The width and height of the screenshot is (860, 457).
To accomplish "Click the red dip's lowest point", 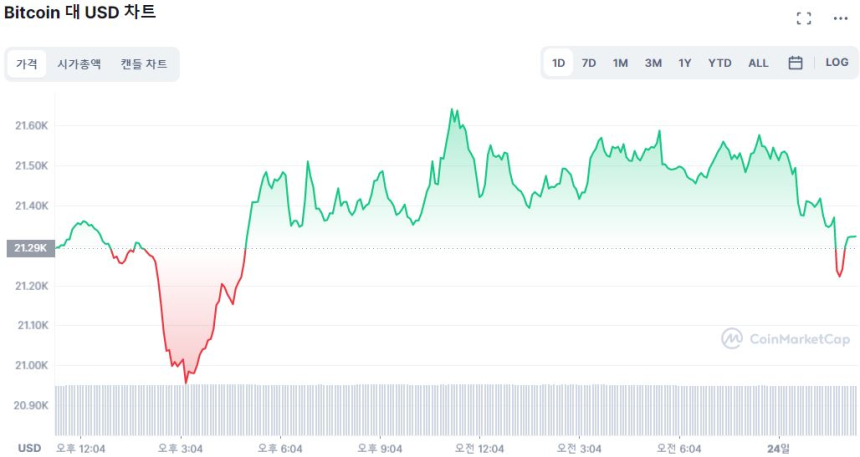I will (x=185, y=382).
